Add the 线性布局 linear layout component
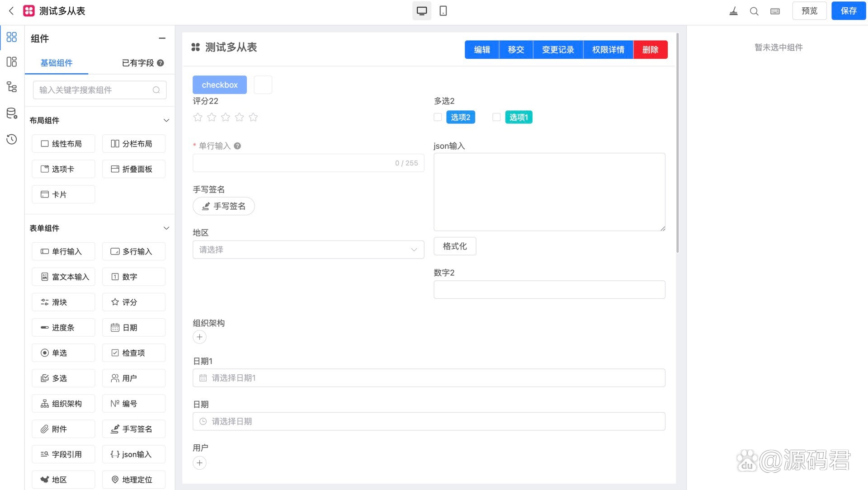Screen dimensions: 868x490 pyautogui.click(x=63, y=144)
